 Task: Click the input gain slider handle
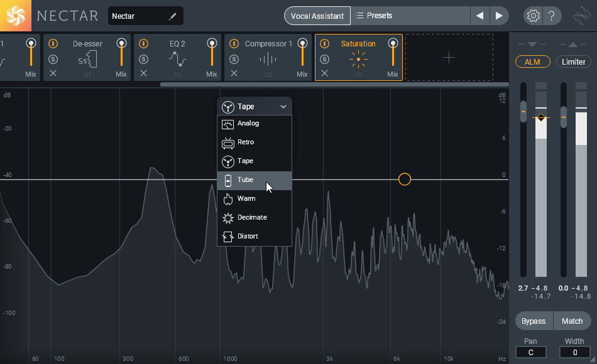coord(523,112)
